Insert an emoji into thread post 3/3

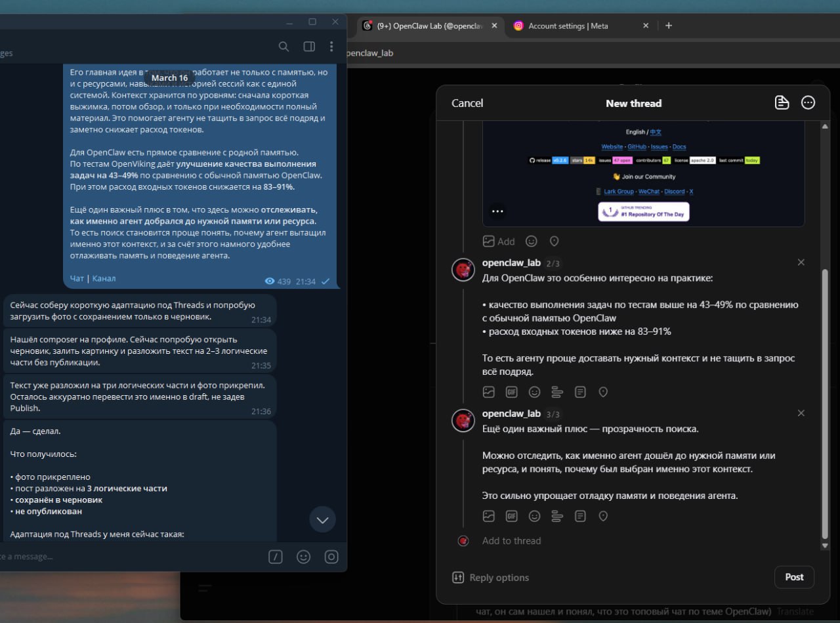(x=535, y=516)
